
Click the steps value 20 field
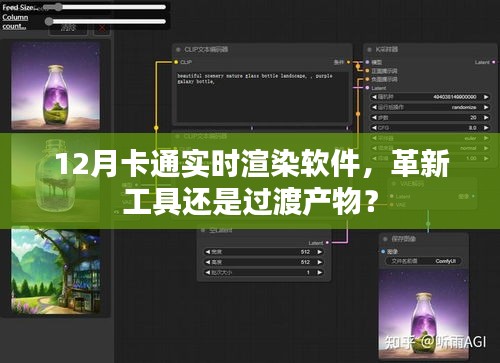pos(430,118)
